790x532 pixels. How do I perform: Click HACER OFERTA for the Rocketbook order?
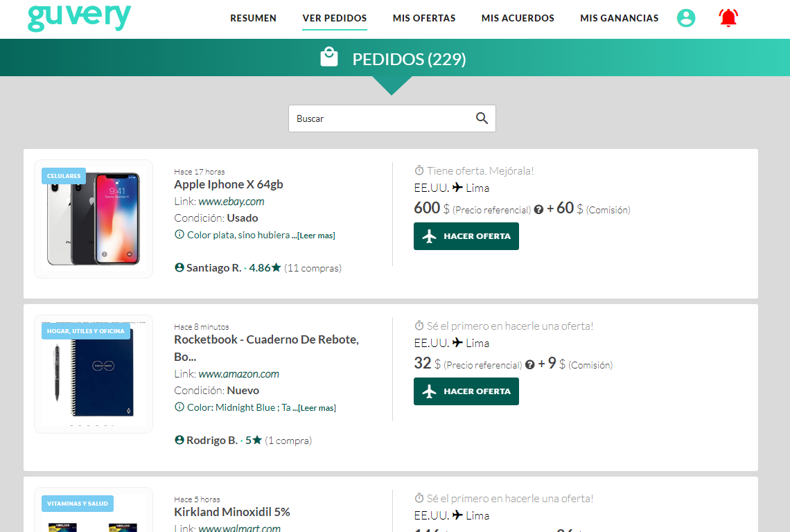[466, 391]
